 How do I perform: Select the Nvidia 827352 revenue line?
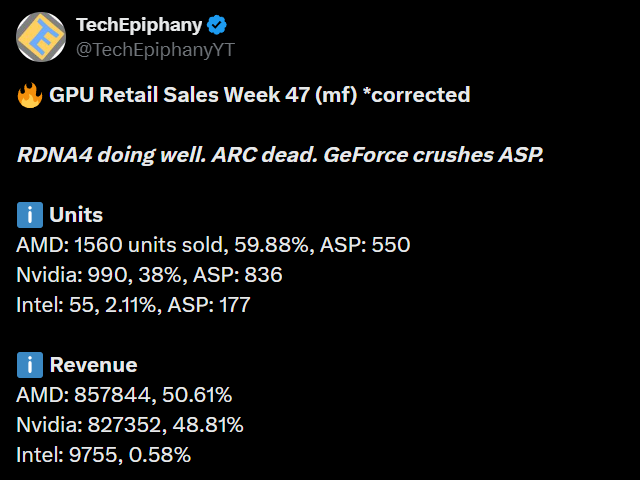pos(129,425)
